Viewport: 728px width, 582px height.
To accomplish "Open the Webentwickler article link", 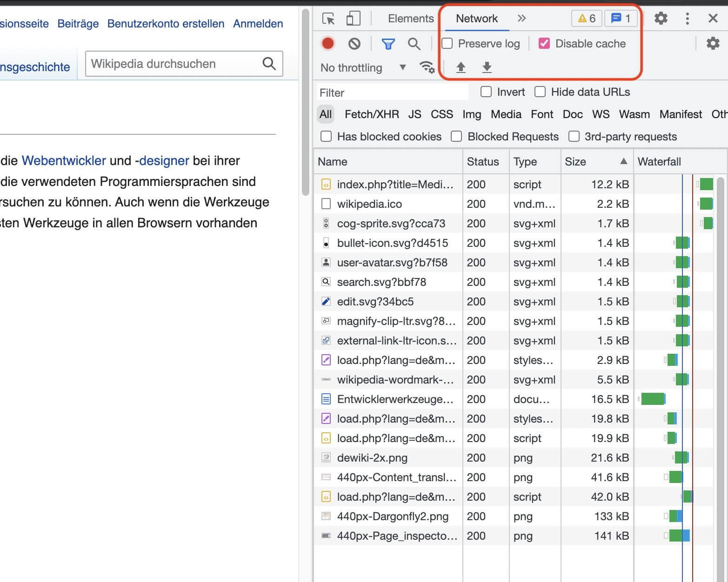I will click(64, 161).
